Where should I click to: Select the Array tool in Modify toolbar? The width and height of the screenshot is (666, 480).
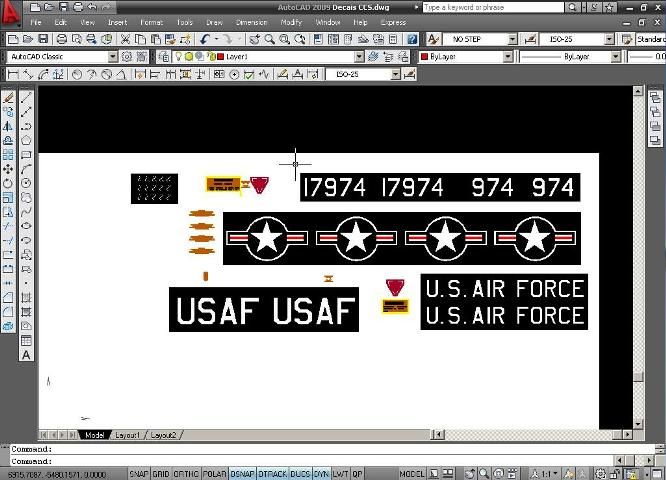tap(8, 155)
